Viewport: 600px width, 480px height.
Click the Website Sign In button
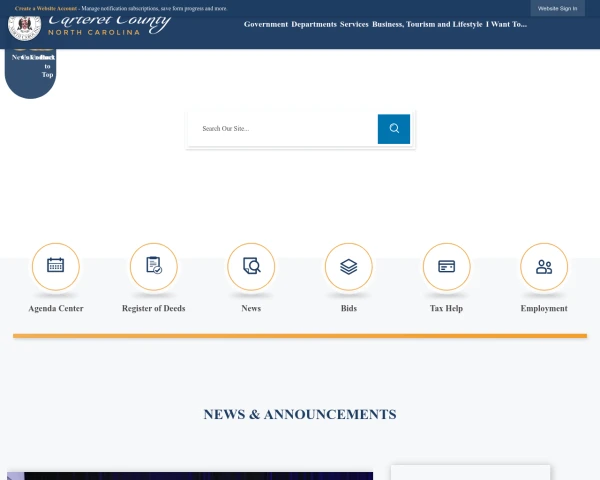pos(557,8)
